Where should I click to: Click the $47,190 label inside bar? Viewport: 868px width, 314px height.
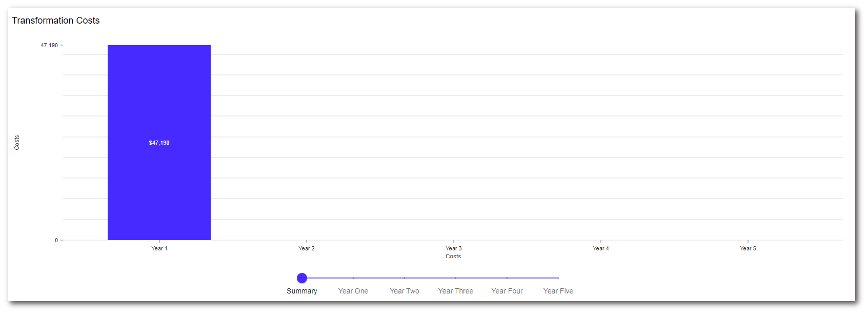pyautogui.click(x=159, y=143)
